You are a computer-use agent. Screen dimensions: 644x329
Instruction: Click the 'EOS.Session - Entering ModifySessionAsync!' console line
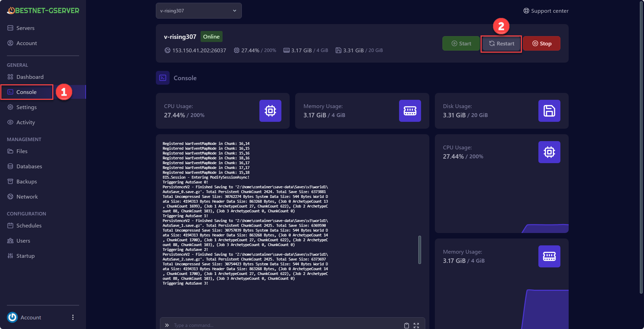[206, 177]
